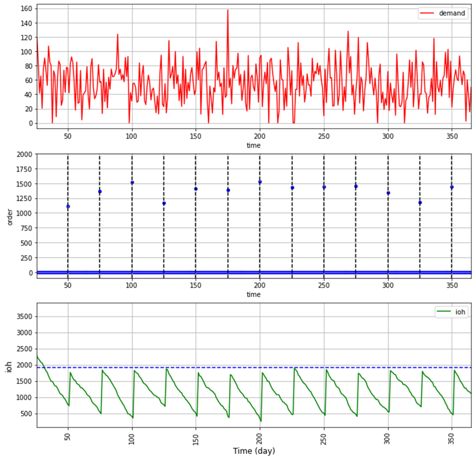Select the blue order dot at time 125

(x=164, y=203)
